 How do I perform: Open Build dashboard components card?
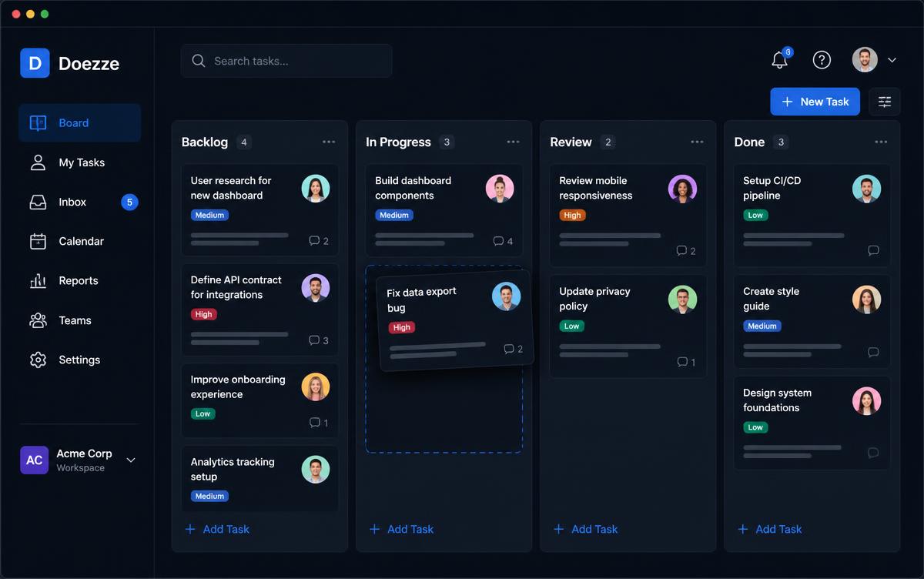pos(444,210)
